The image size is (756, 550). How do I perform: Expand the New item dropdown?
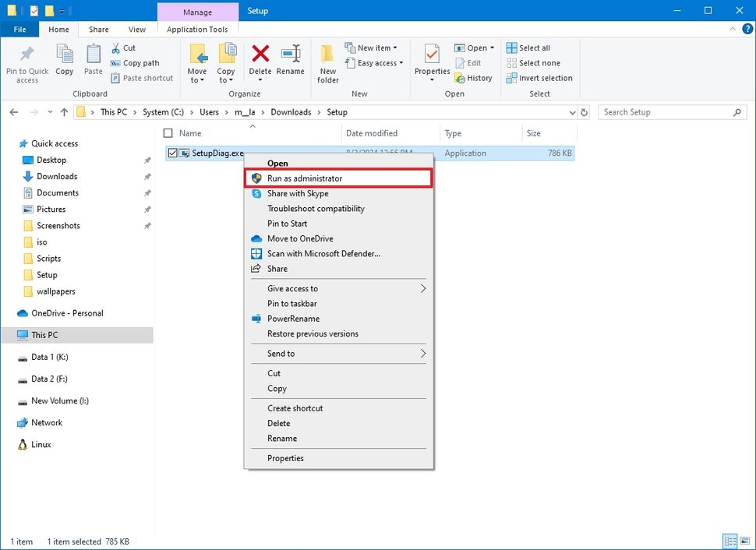(x=373, y=47)
